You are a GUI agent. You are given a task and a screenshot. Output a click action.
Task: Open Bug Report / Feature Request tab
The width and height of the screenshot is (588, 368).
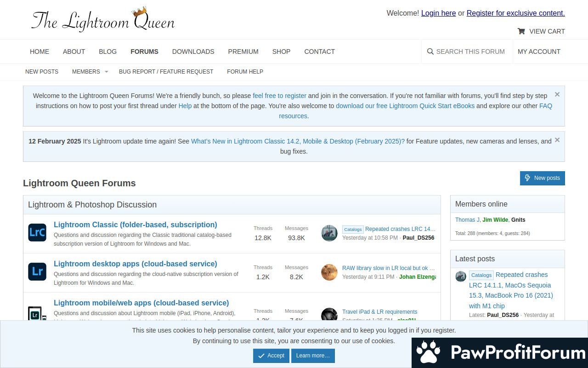166,72
